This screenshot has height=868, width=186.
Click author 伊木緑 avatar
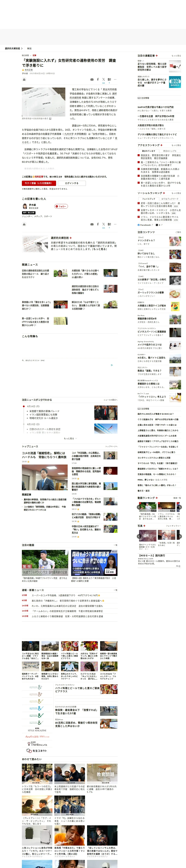pyautogui.click(x=25, y=206)
